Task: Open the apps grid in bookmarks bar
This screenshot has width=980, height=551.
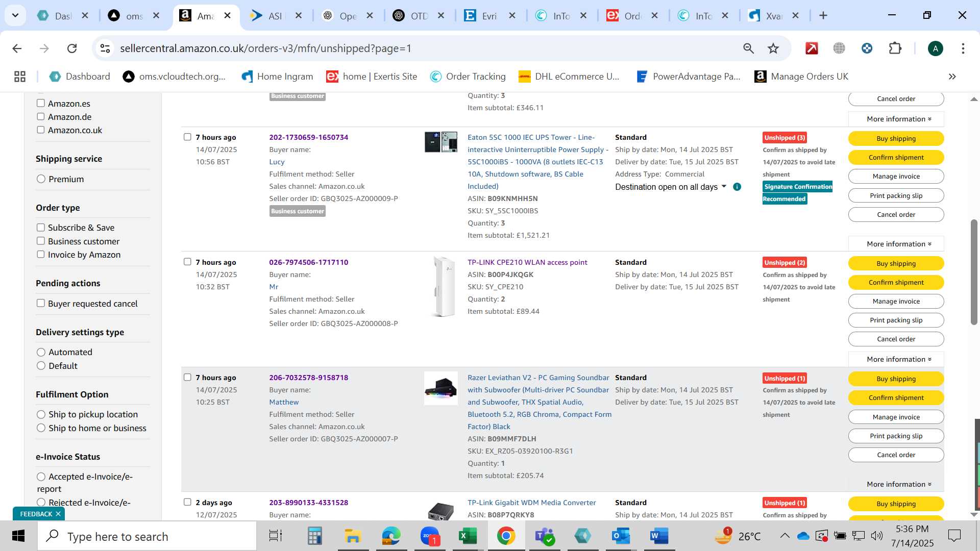Action: pyautogui.click(x=20, y=77)
